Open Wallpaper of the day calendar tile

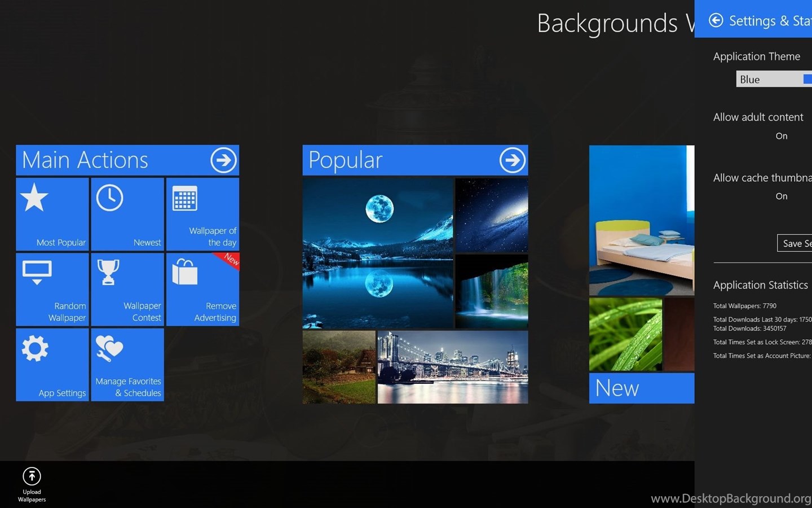[x=202, y=214]
